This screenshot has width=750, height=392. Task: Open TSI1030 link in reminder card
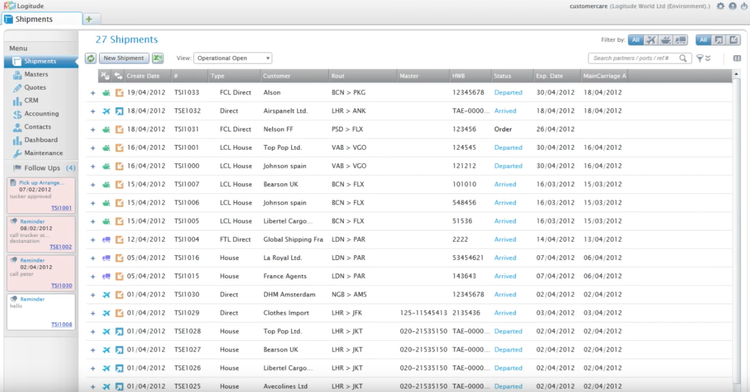62,286
